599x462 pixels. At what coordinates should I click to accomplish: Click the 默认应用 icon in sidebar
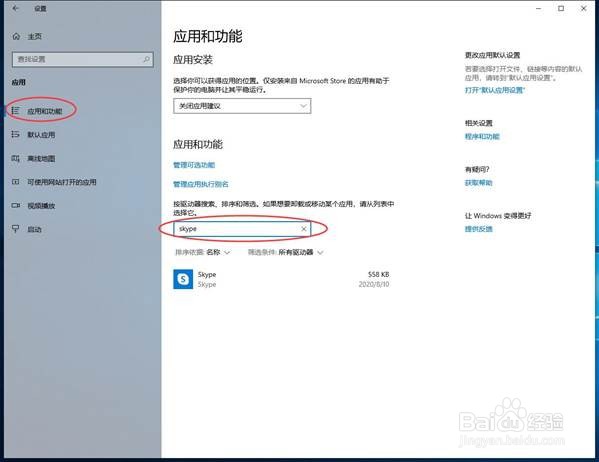coord(15,135)
